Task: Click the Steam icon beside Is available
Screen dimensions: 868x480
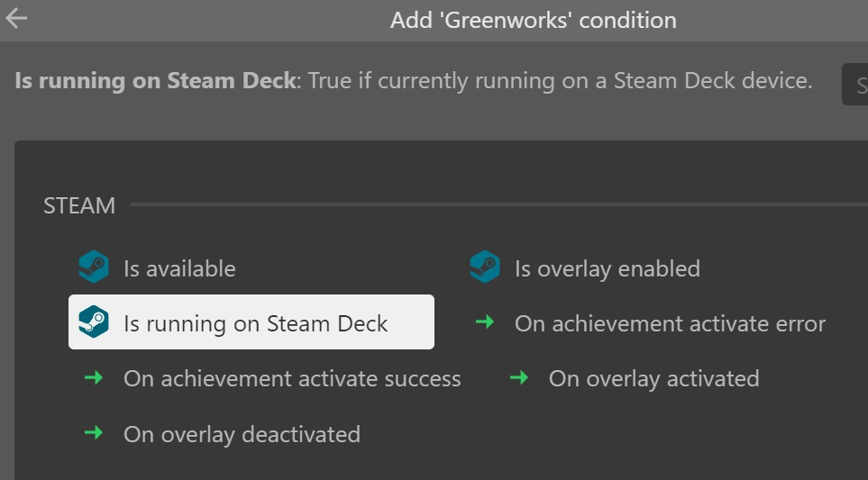Action: point(94,267)
